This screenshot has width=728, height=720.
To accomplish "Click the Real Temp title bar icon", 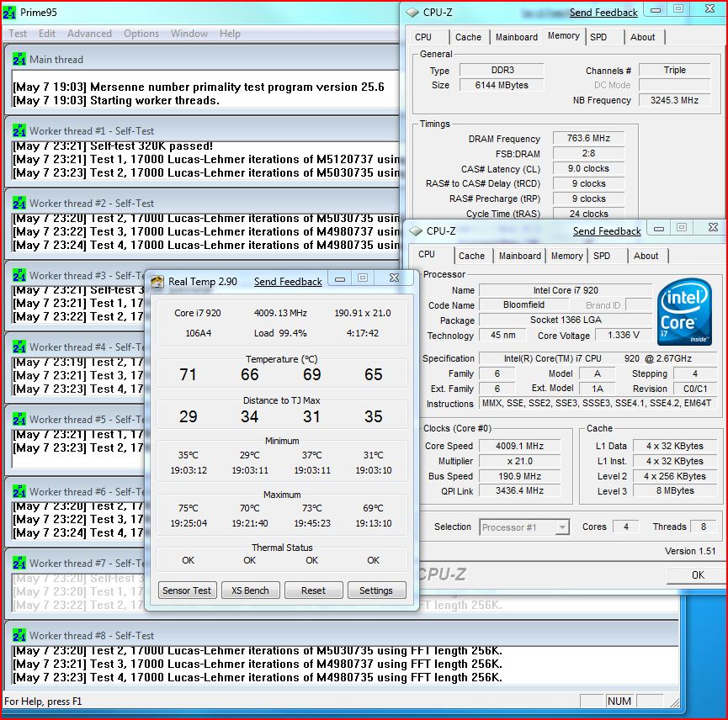I will [x=157, y=282].
